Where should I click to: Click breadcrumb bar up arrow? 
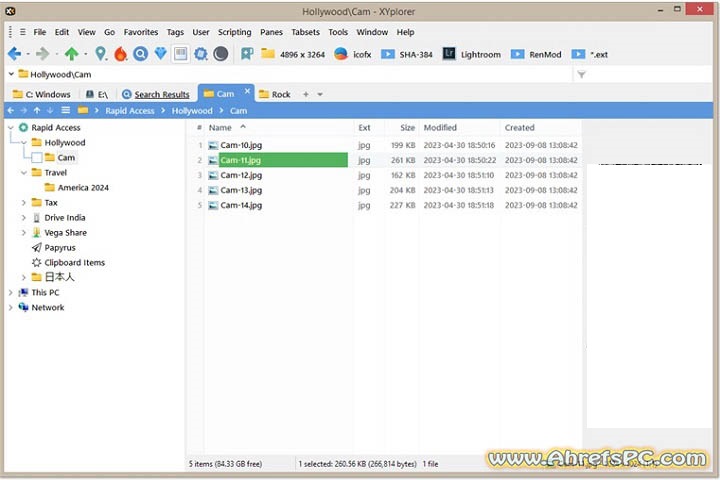(x=37, y=111)
